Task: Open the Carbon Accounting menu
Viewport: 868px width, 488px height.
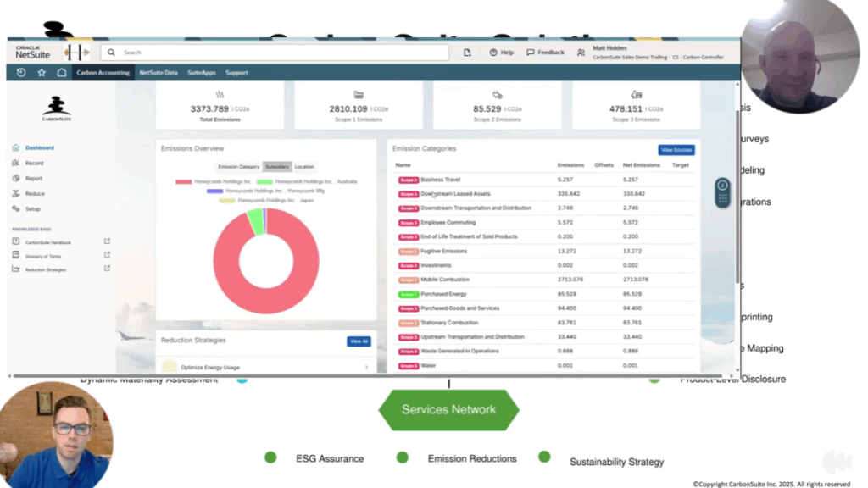Action: pyautogui.click(x=103, y=73)
